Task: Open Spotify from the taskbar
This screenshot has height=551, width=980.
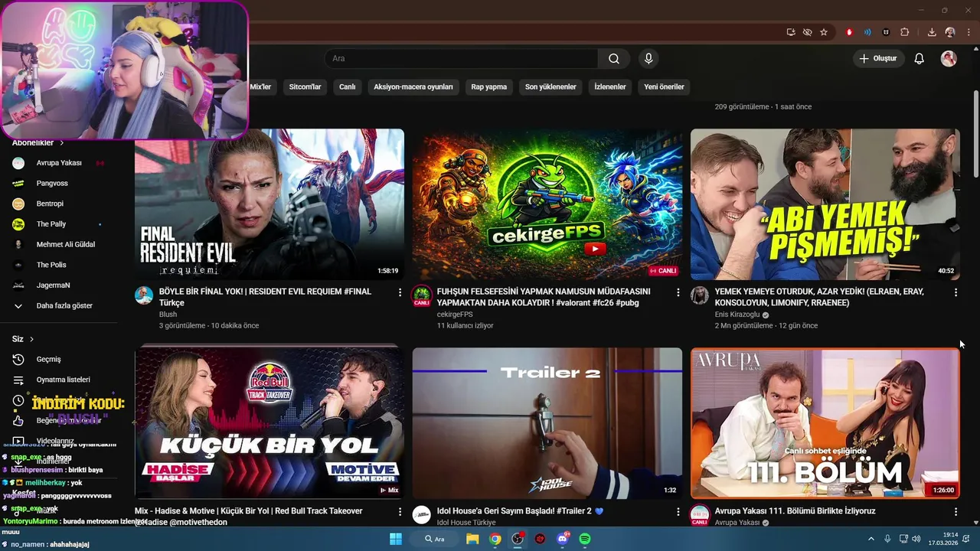Action: [x=585, y=539]
